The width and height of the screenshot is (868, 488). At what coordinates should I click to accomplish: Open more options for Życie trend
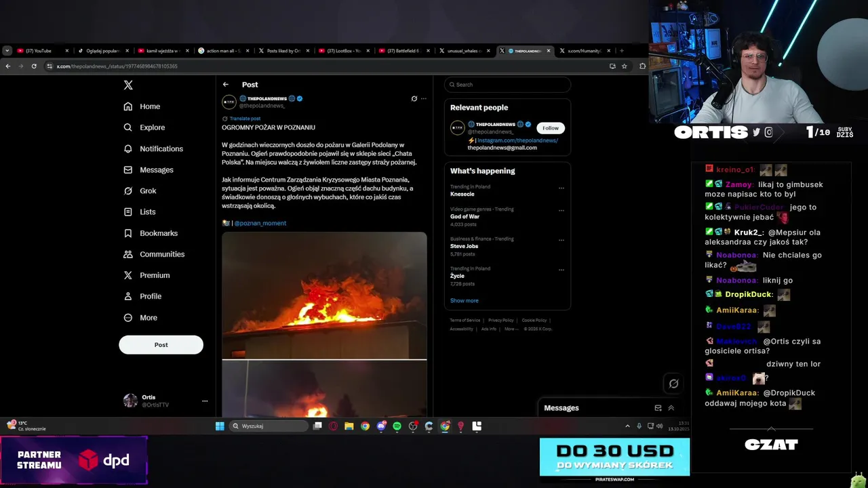pos(561,270)
